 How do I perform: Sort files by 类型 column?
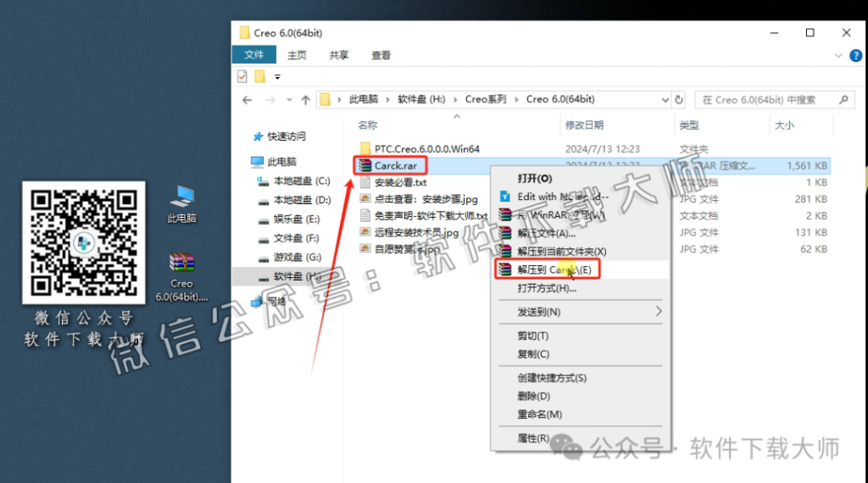(x=689, y=125)
